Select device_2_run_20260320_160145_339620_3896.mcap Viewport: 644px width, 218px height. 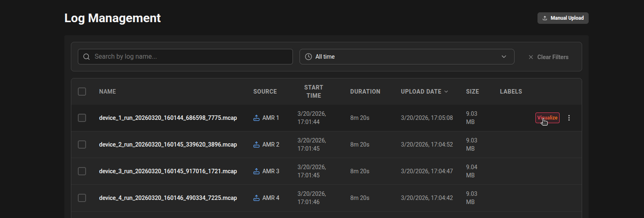168,145
